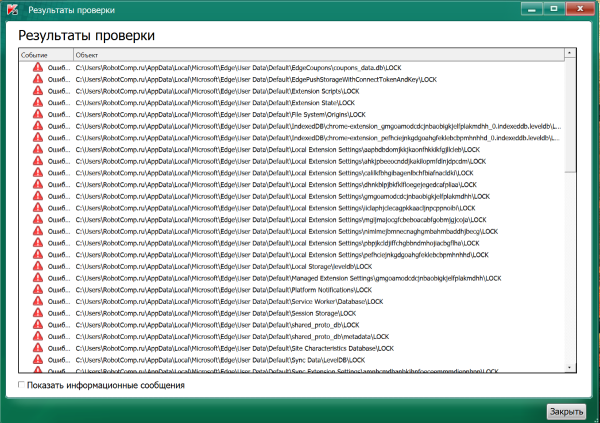
Task: Select path ending shared_proto_db\LOCK
Action: click(217, 325)
